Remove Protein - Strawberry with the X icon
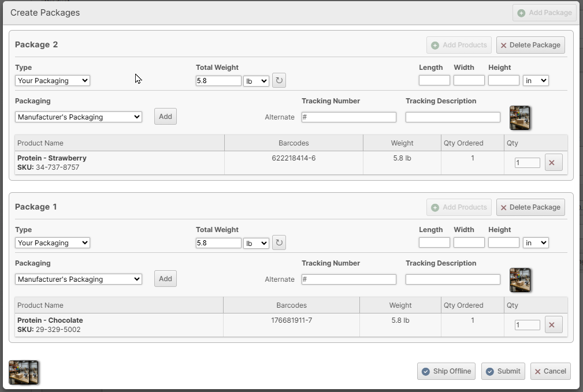Screen dimensions: 583x392 pos(553,163)
